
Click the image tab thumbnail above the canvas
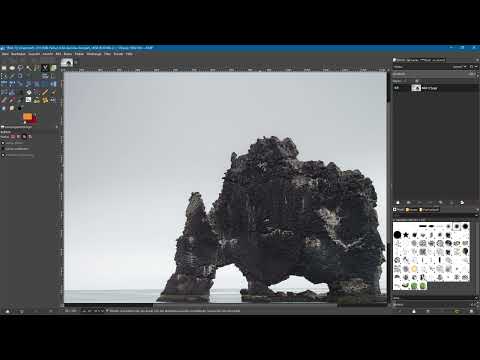click(67, 62)
